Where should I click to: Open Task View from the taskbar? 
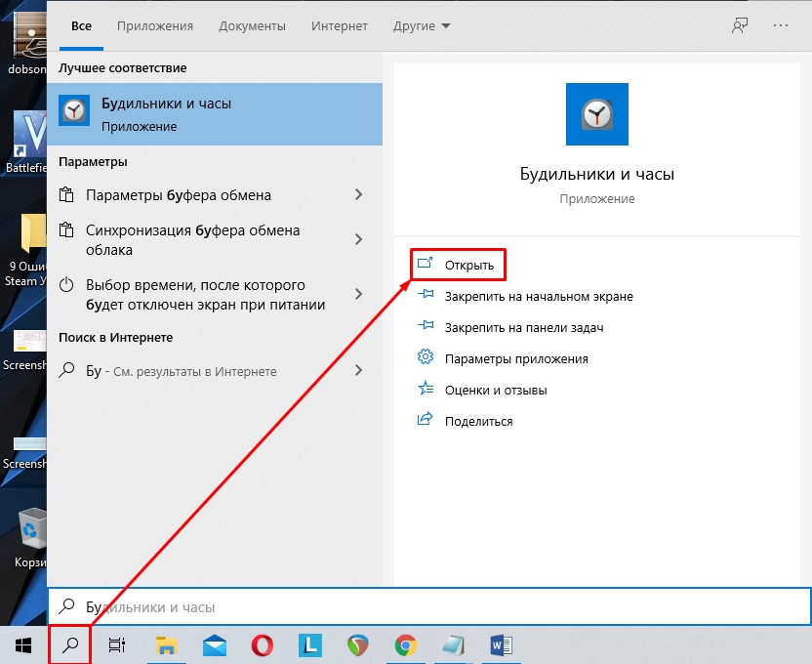coord(117,644)
